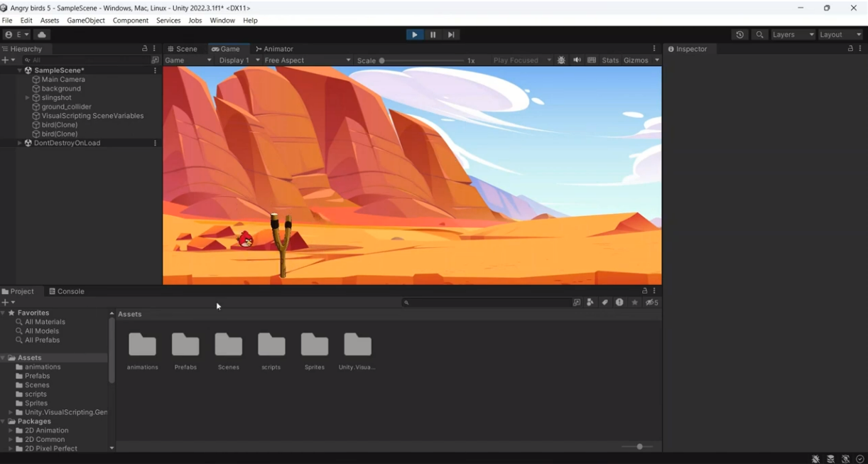The width and height of the screenshot is (868, 464).
Task: Expand the slingshot object
Action: (27, 98)
